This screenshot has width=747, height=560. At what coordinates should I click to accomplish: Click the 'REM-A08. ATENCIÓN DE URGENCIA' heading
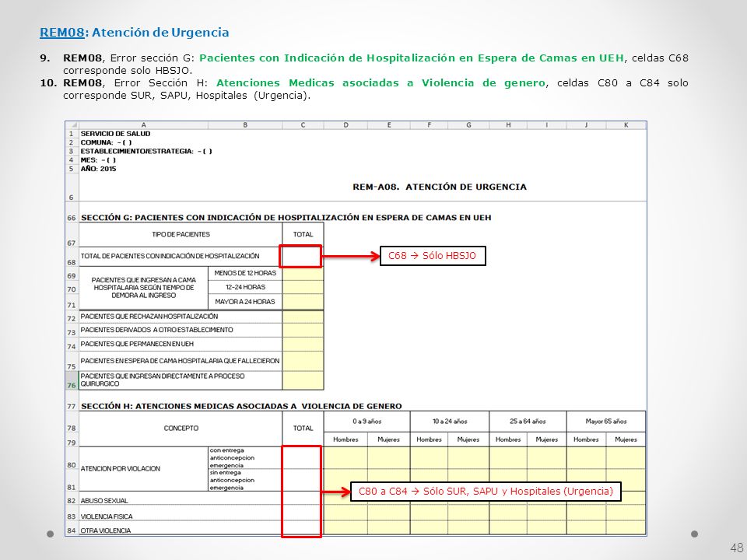point(440,187)
